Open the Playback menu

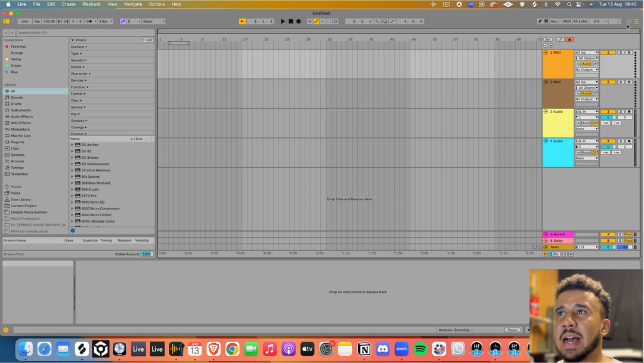click(x=91, y=4)
